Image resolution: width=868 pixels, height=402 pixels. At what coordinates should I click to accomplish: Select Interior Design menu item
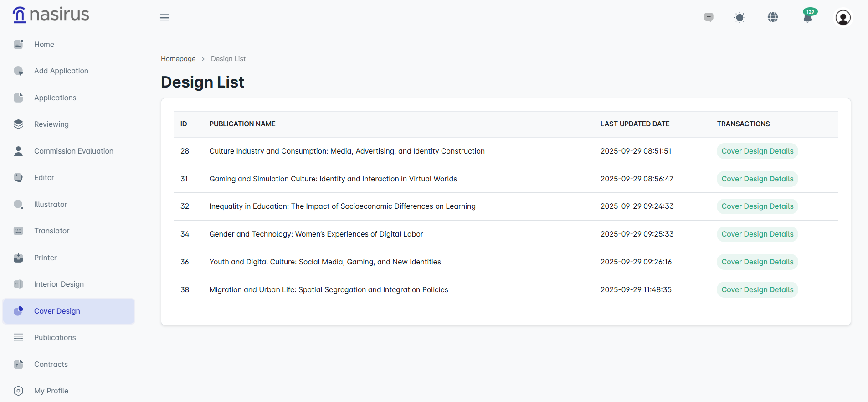coord(59,284)
